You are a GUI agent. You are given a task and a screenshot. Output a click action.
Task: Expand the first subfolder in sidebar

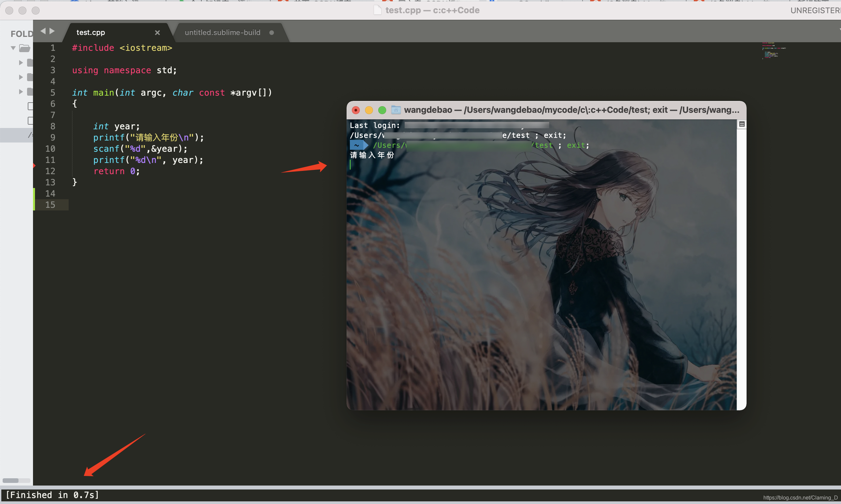(21, 62)
